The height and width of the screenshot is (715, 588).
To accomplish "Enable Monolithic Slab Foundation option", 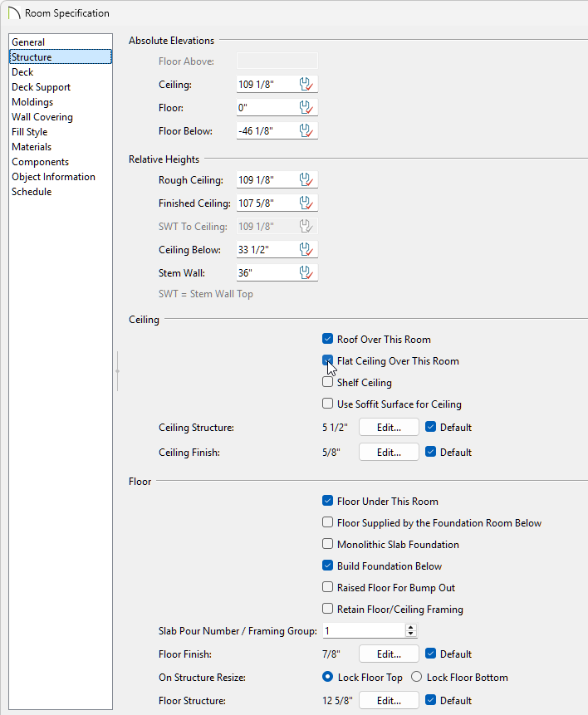I will pos(327,544).
